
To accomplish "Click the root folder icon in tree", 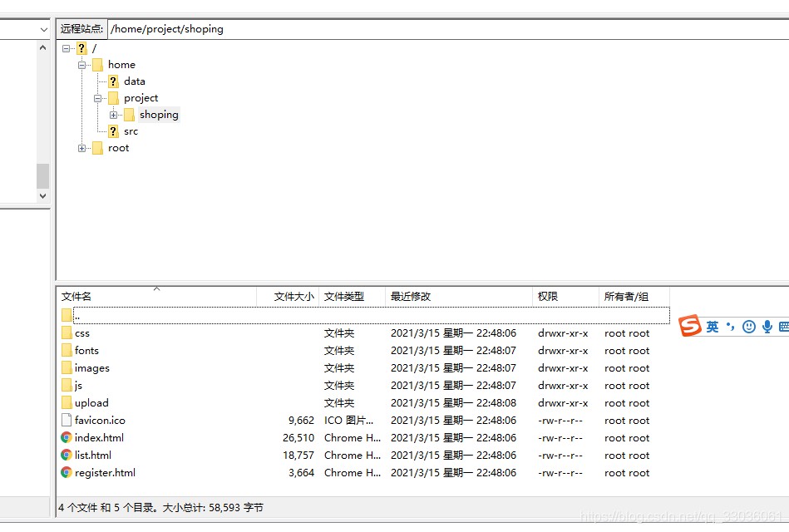I will pyautogui.click(x=97, y=148).
